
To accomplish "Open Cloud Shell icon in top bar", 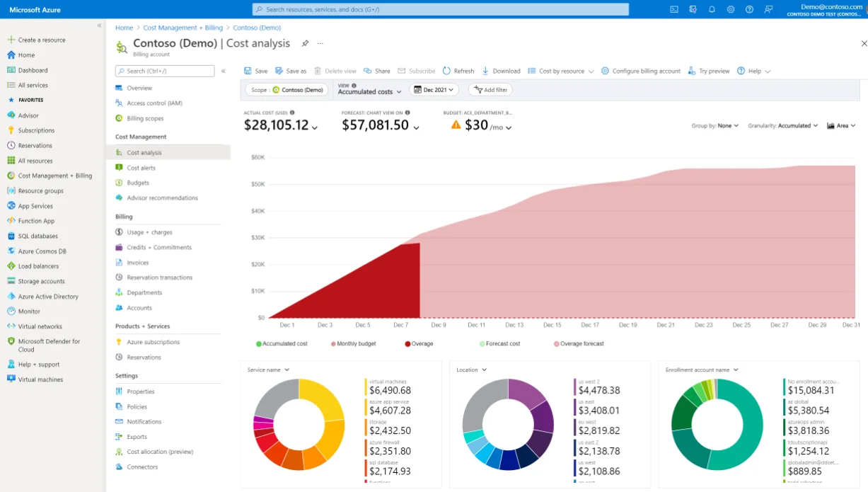I will click(674, 9).
